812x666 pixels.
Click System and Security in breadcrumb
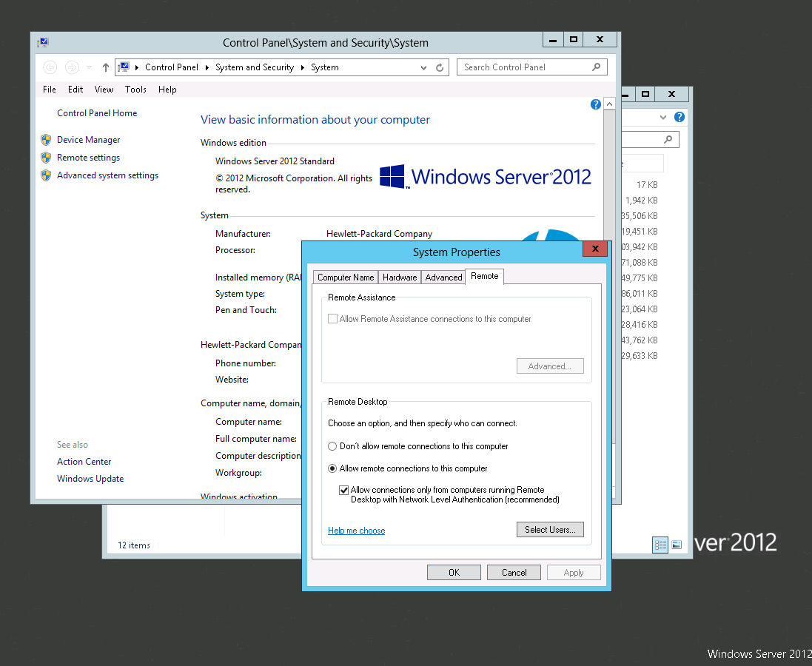click(255, 67)
